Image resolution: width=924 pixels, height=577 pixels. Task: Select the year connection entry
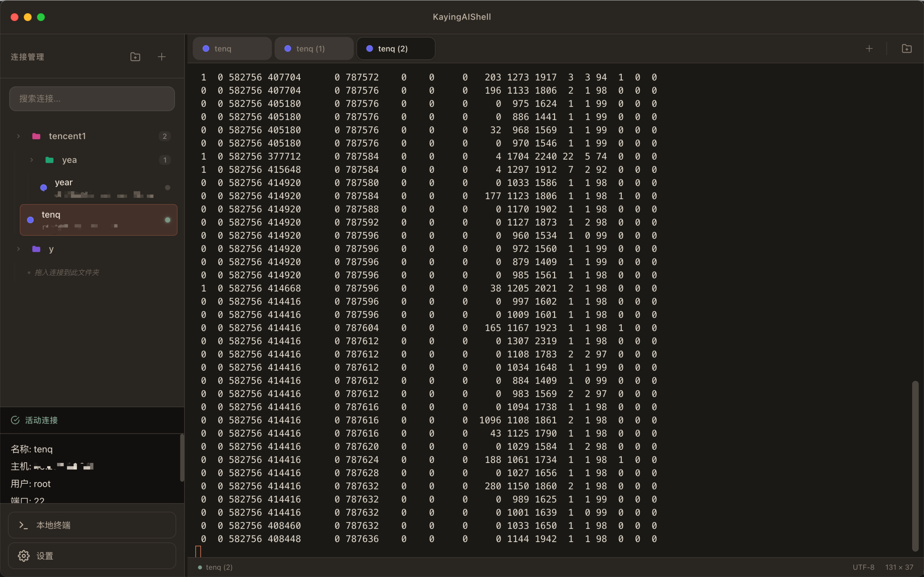[x=99, y=188]
